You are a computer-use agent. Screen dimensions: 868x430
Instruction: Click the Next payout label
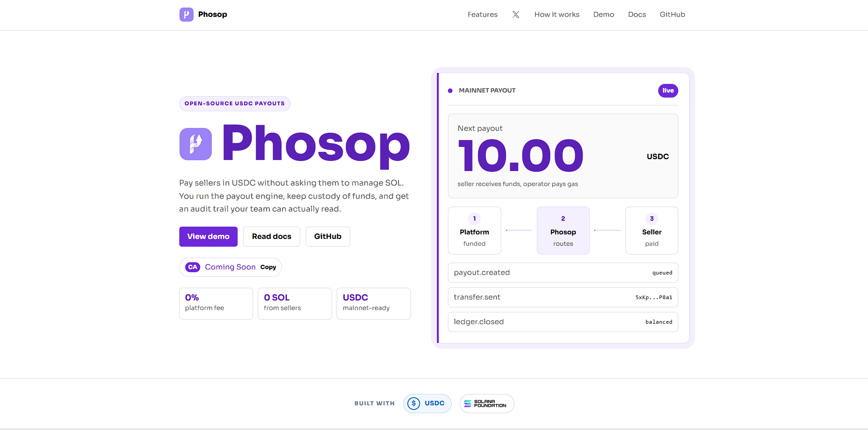pos(480,129)
